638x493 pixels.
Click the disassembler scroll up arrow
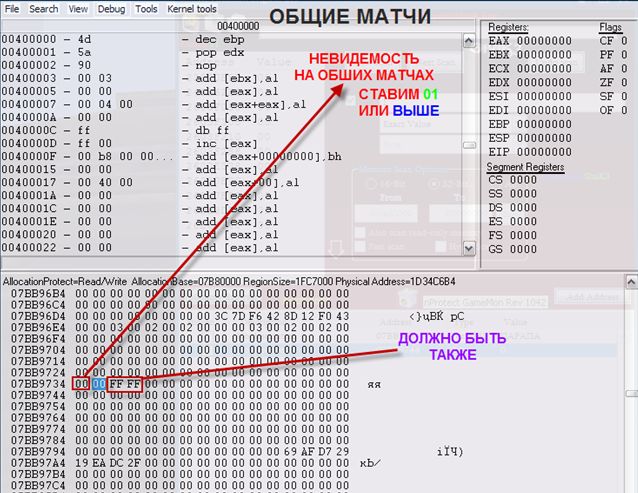pos(469,40)
